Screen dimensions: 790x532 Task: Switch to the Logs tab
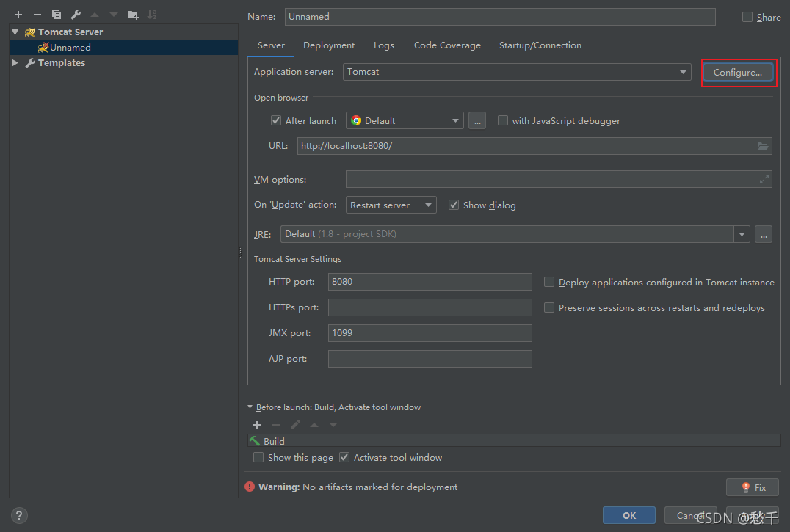point(384,45)
